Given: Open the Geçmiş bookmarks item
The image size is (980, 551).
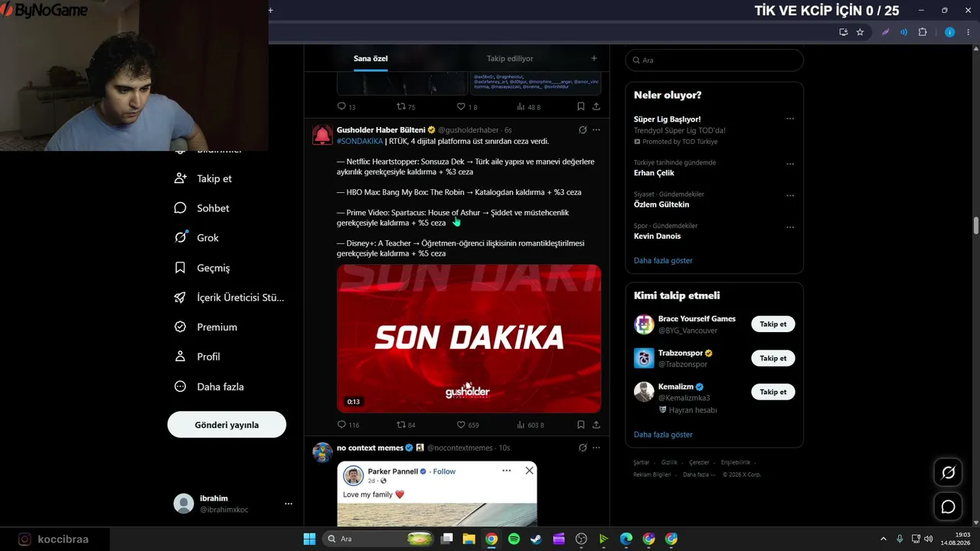Looking at the screenshot, I should pos(202,268).
